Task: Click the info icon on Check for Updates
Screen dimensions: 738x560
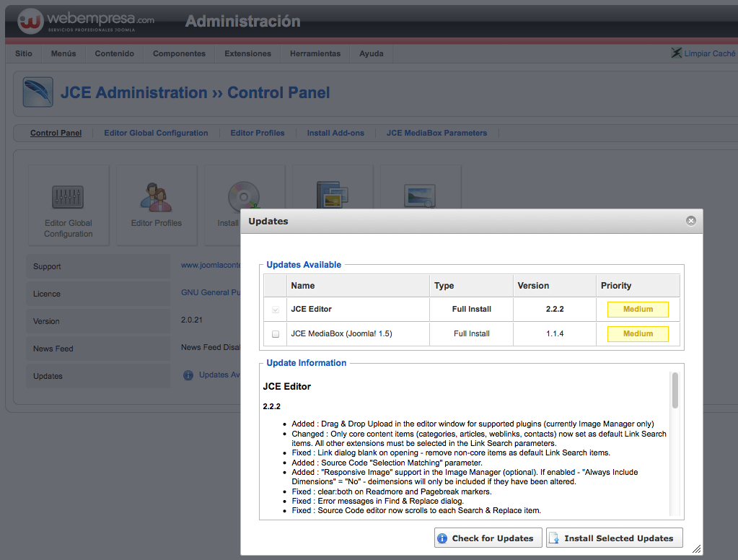Action: point(442,538)
